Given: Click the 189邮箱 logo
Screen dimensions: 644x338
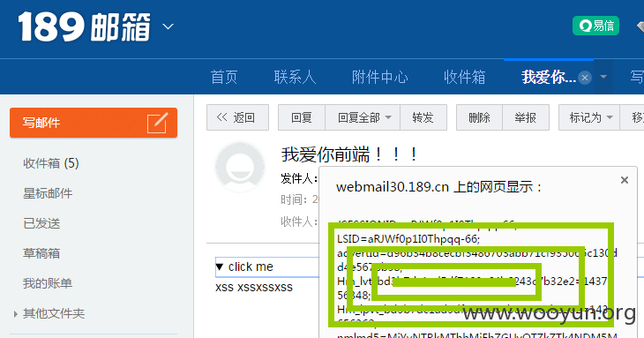Looking at the screenshot, I should tap(85, 26).
